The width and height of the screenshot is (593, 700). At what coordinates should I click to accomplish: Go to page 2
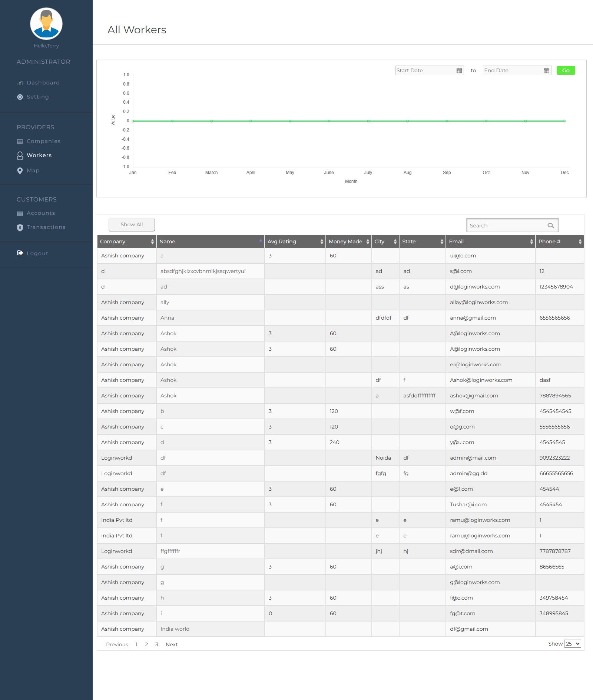click(146, 644)
